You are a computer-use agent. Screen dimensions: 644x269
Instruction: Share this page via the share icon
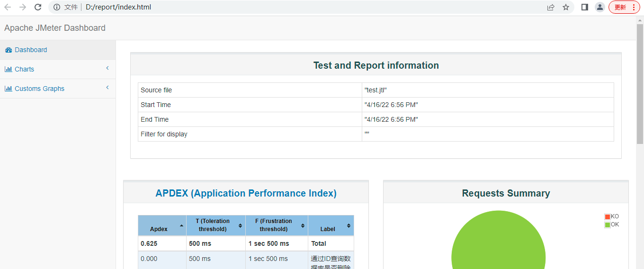551,7
